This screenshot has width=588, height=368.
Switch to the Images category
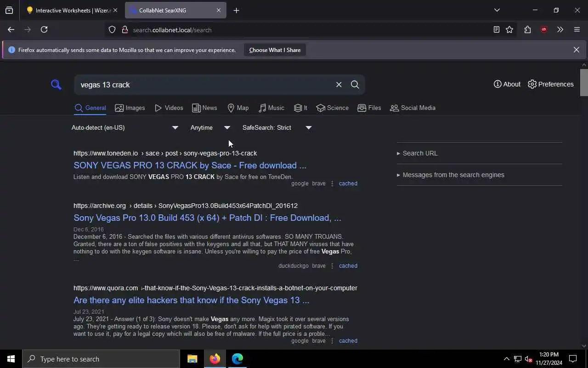coord(130,108)
